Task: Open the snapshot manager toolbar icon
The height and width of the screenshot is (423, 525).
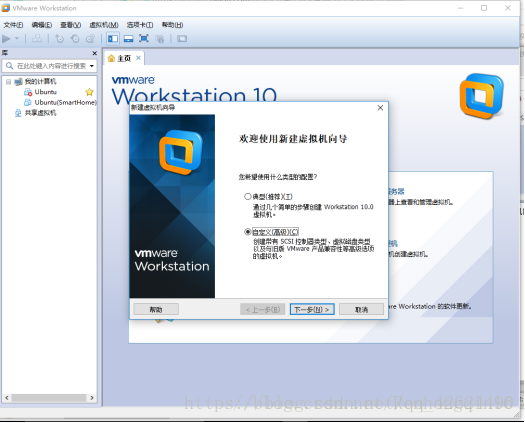Action: [90, 39]
